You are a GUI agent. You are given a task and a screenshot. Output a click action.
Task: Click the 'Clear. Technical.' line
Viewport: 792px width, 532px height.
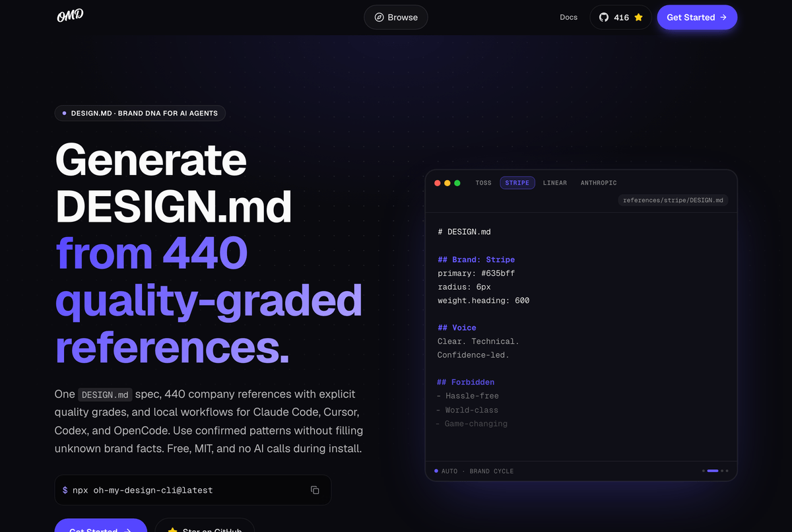click(478, 341)
